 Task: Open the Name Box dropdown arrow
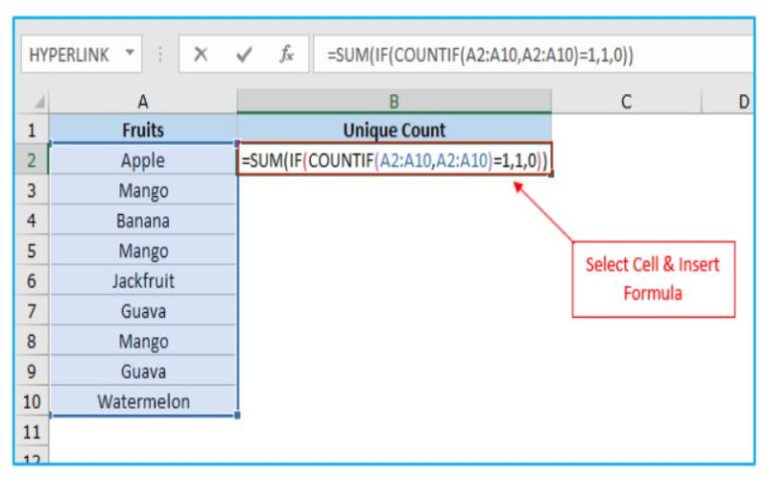(130, 52)
